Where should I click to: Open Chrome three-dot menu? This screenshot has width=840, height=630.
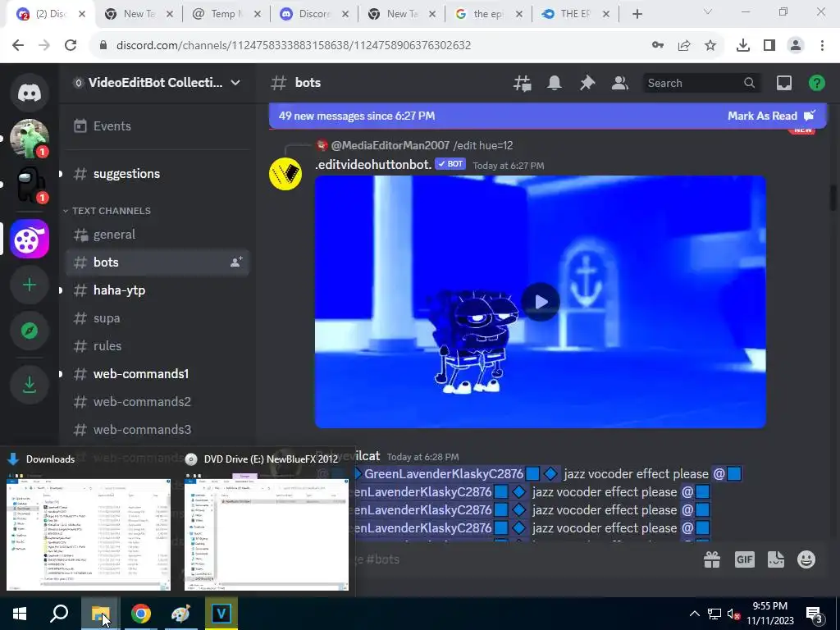click(822, 45)
